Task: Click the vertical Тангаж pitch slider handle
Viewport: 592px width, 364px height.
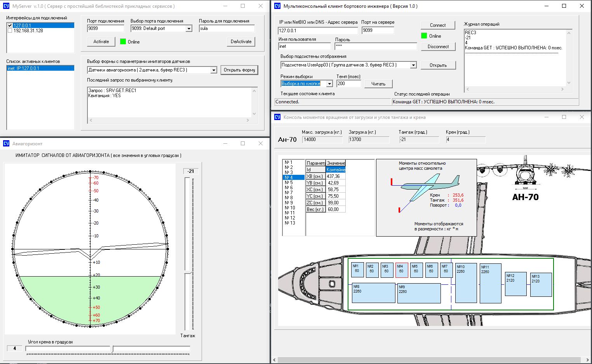Action: pyautogui.click(x=188, y=273)
